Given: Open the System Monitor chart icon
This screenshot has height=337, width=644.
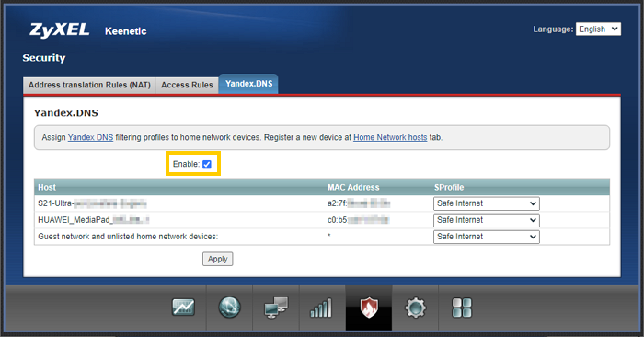Looking at the screenshot, I should pyautogui.click(x=183, y=307).
